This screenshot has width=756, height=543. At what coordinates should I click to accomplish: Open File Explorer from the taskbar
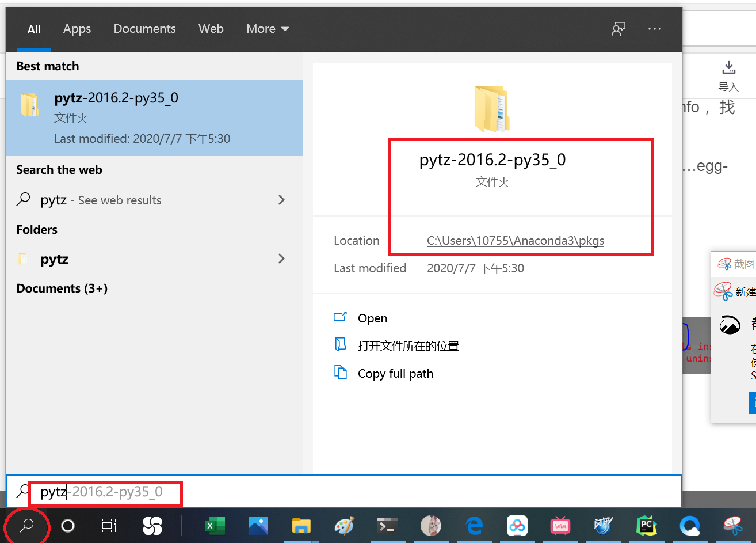301,526
